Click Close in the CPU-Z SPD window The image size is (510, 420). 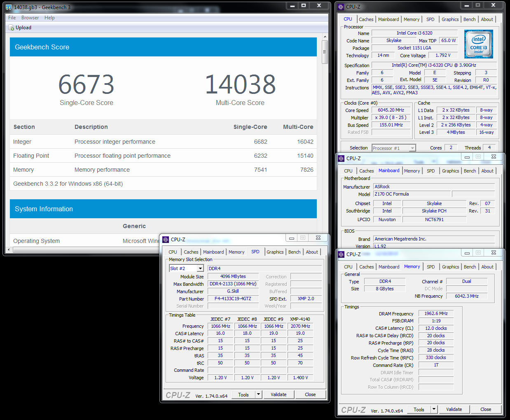[x=310, y=394]
